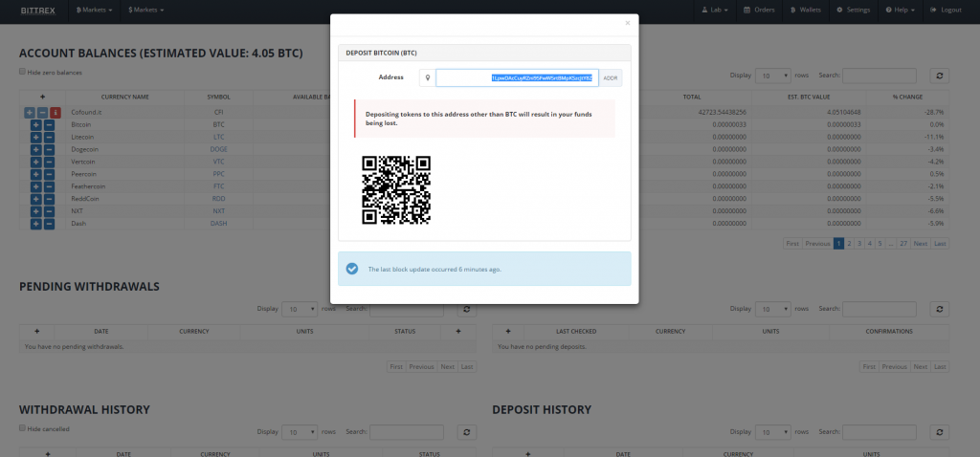Open withdrawal history rows display dropdown
980x457 pixels.
point(300,432)
